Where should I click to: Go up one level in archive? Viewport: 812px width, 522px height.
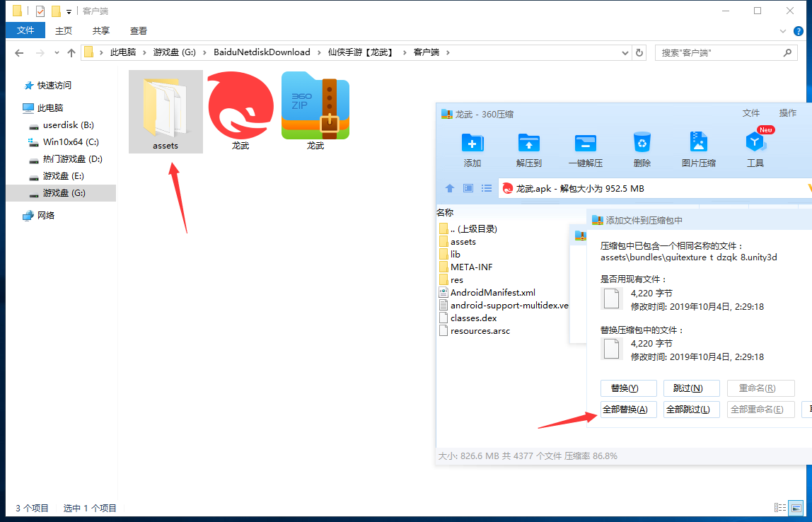(449, 188)
